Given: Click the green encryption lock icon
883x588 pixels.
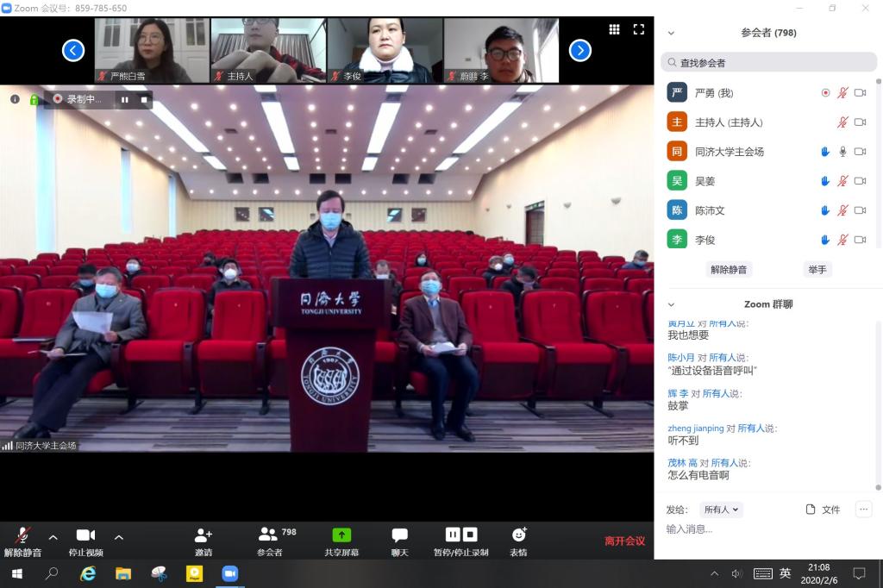Looking at the screenshot, I should click(34, 99).
